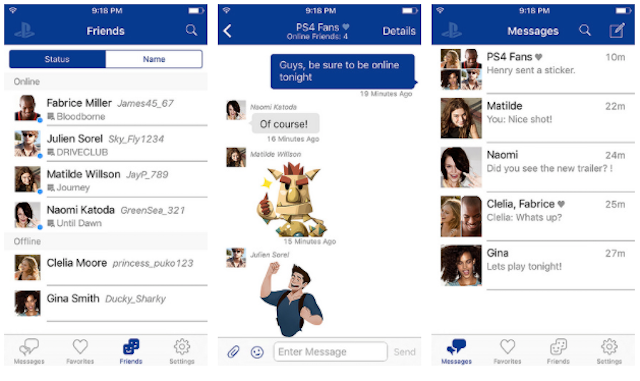640x381 pixels.
Task: Tap Julien Sorel's avatar in chat
Action: (236, 258)
